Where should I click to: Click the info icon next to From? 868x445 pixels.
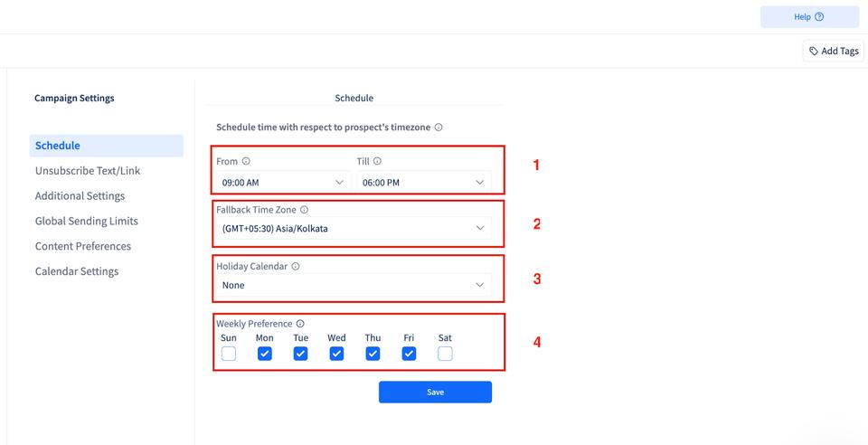[246, 161]
